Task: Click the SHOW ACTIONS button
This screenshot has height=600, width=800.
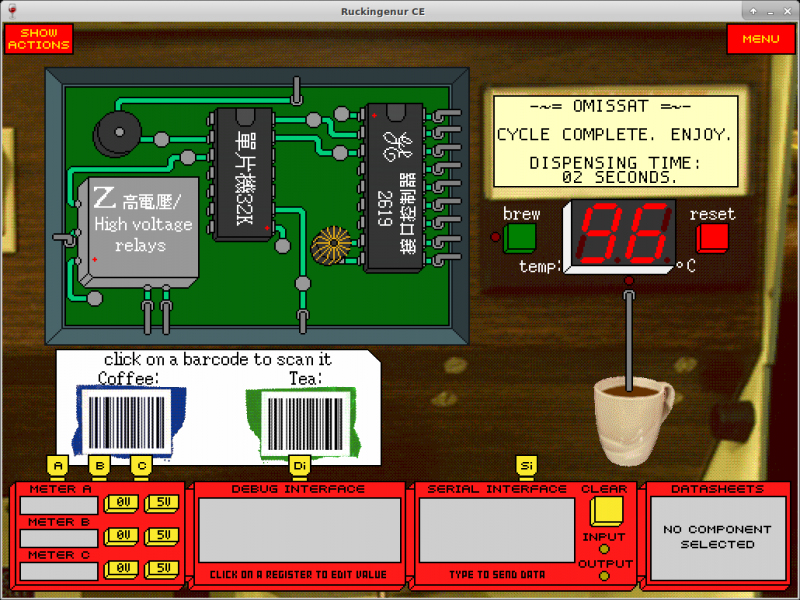Action: tap(38, 40)
